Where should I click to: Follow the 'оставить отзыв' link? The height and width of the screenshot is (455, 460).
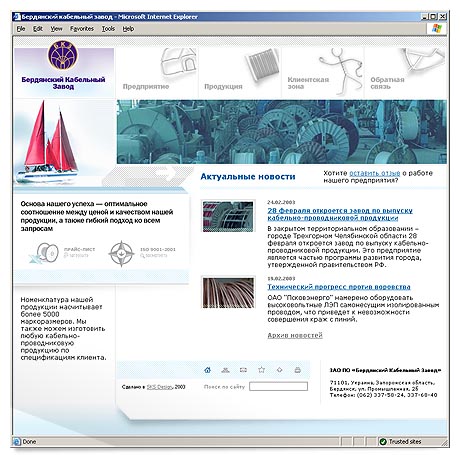(x=375, y=173)
